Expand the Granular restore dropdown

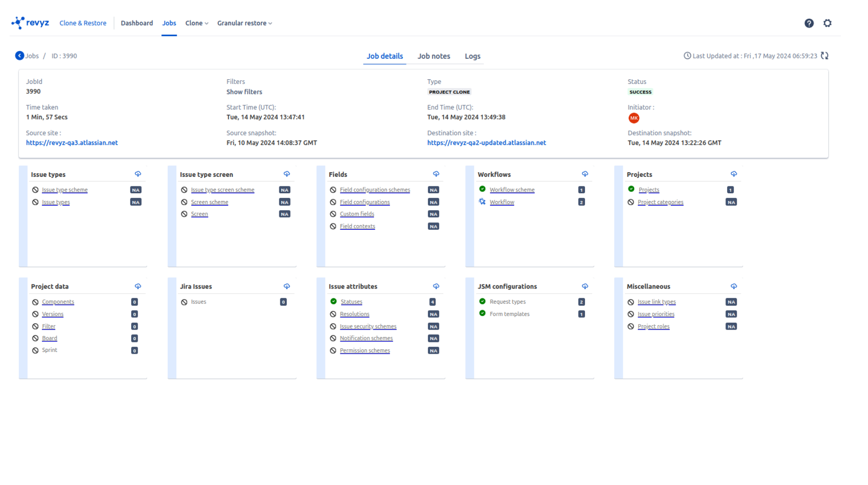(x=244, y=23)
